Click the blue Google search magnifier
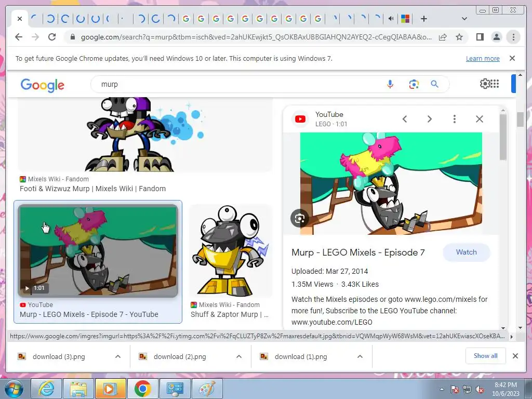Screen dimensions: 532x399 [x=435, y=84]
